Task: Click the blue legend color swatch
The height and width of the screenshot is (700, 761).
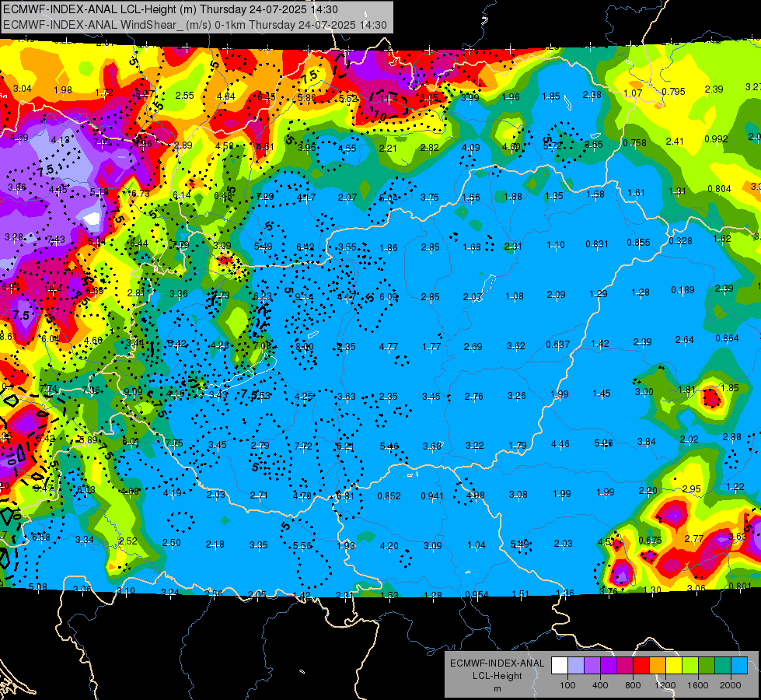Action: click(739, 666)
